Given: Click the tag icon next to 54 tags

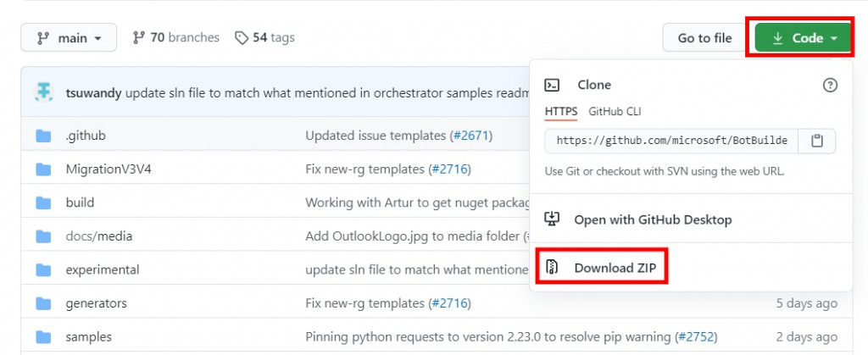Looking at the screenshot, I should (x=242, y=38).
